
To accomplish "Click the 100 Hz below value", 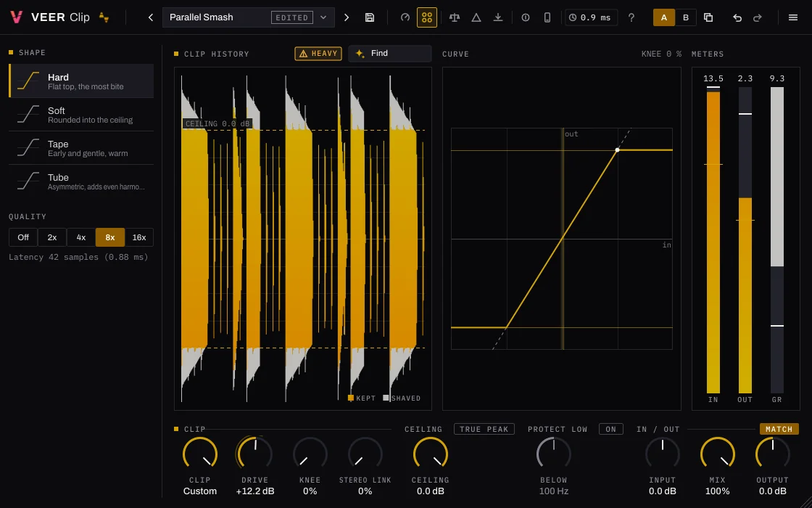I will (554, 491).
